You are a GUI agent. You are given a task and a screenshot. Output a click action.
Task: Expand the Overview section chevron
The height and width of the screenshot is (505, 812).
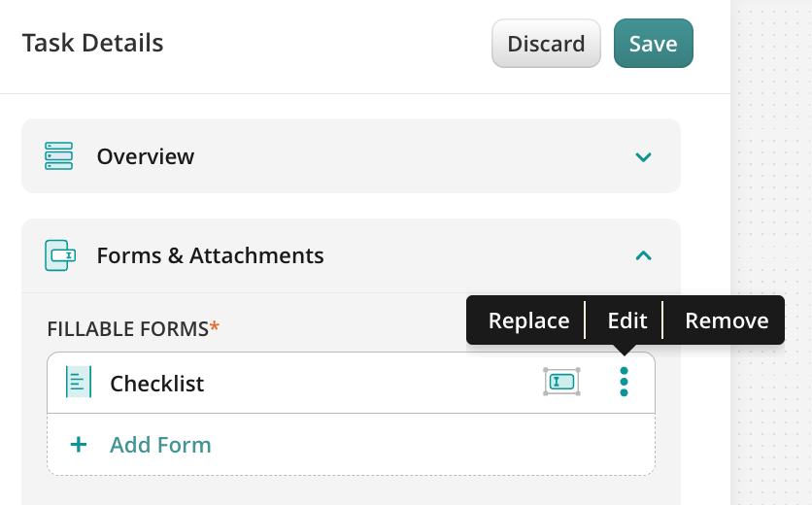(643, 156)
